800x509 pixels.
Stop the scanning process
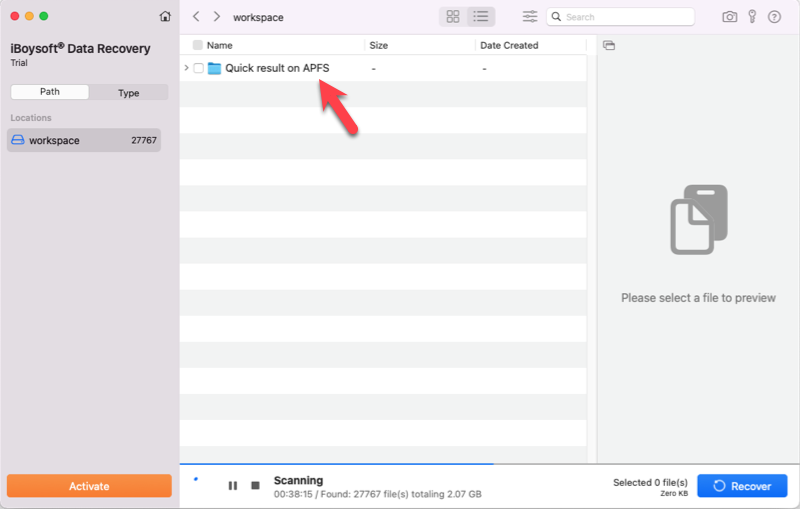pyautogui.click(x=256, y=485)
